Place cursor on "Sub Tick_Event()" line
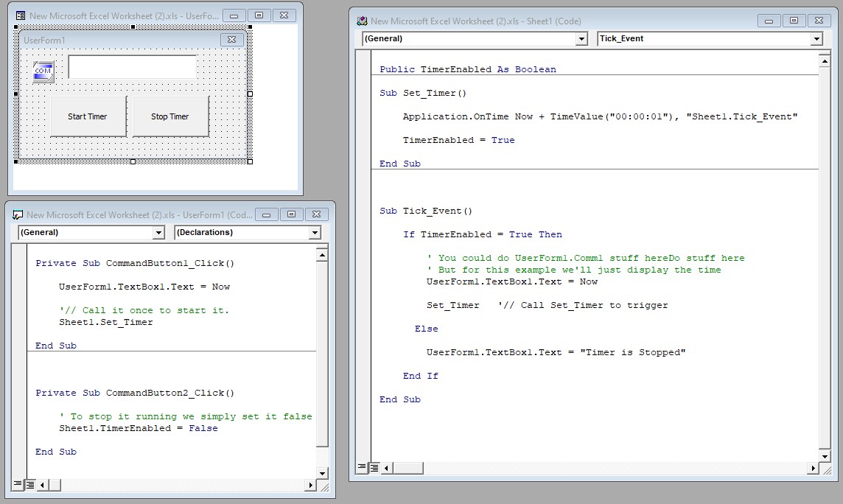The height and width of the screenshot is (504, 843). click(x=426, y=211)
